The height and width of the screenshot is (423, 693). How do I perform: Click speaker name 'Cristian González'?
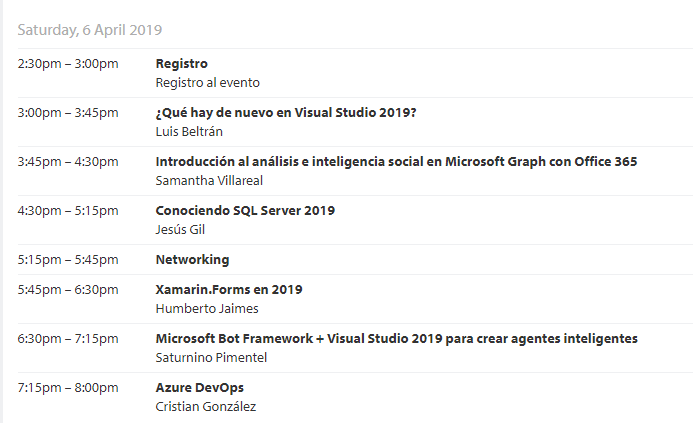pos(206,407)
